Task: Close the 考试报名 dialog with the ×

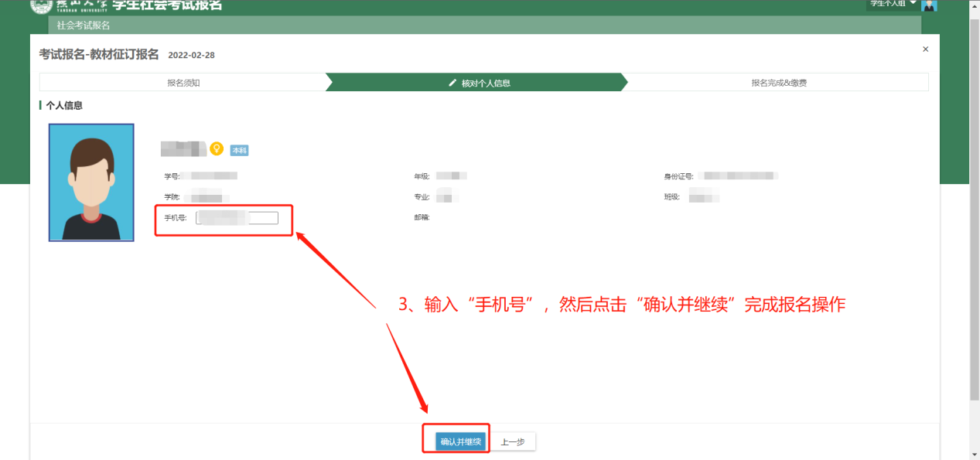Action: pyautogui.click(x=925, y=49)
